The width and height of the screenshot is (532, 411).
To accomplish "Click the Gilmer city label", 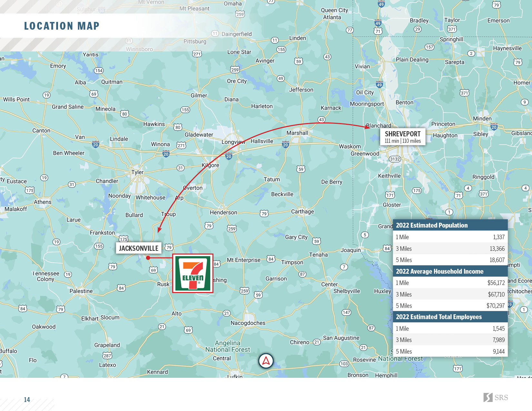I will [199, 95].
